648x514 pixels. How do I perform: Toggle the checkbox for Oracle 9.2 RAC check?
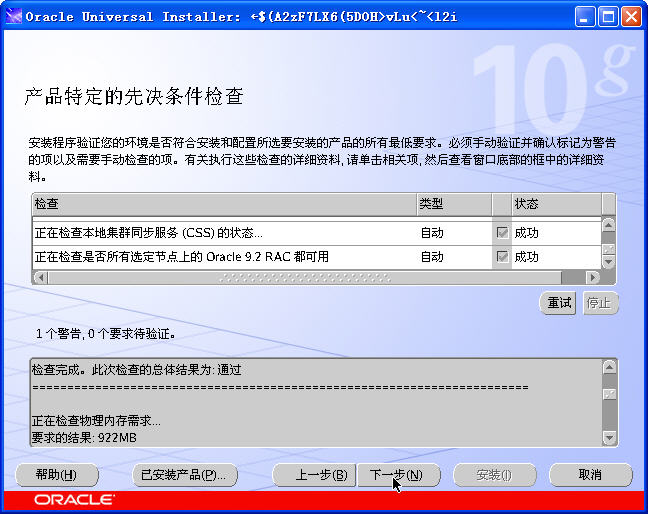pyautogui.click(x=502, y=257)
